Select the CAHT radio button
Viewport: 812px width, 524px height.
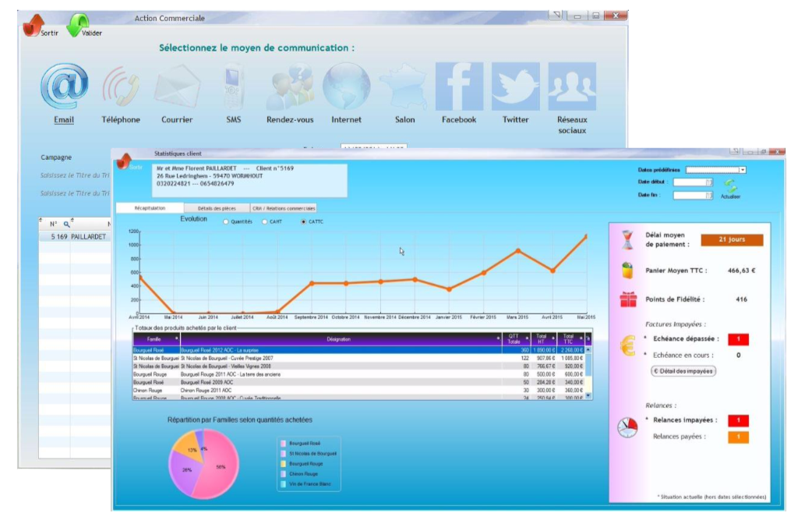(x=265, y=222)
